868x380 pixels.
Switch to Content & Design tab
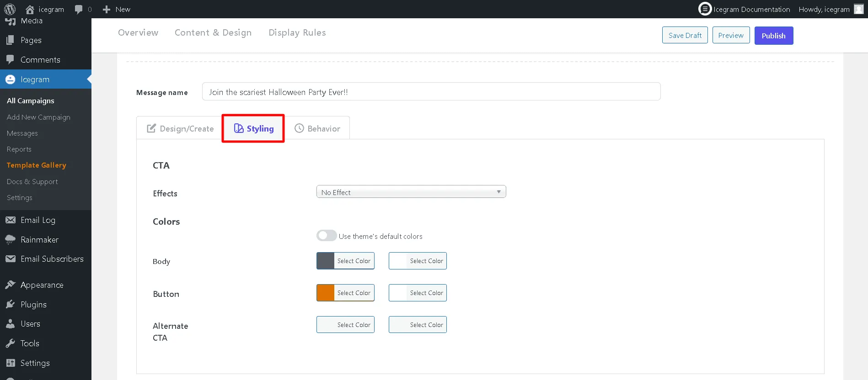point(213,32)
